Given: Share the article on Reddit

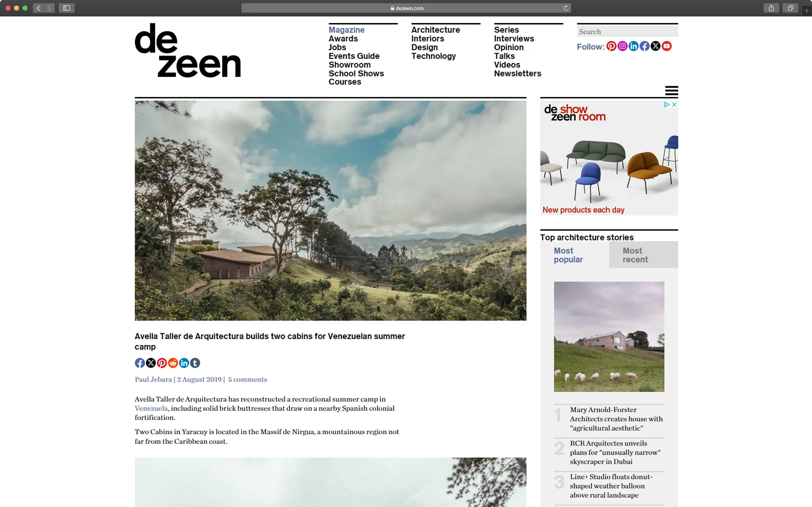Looking at the screenshot, I should 173,363.
